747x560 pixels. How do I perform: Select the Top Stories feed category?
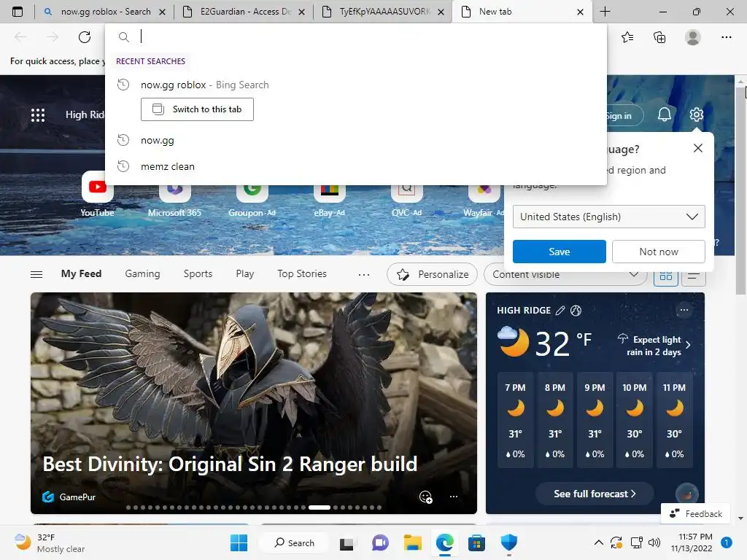coord(302,274)
